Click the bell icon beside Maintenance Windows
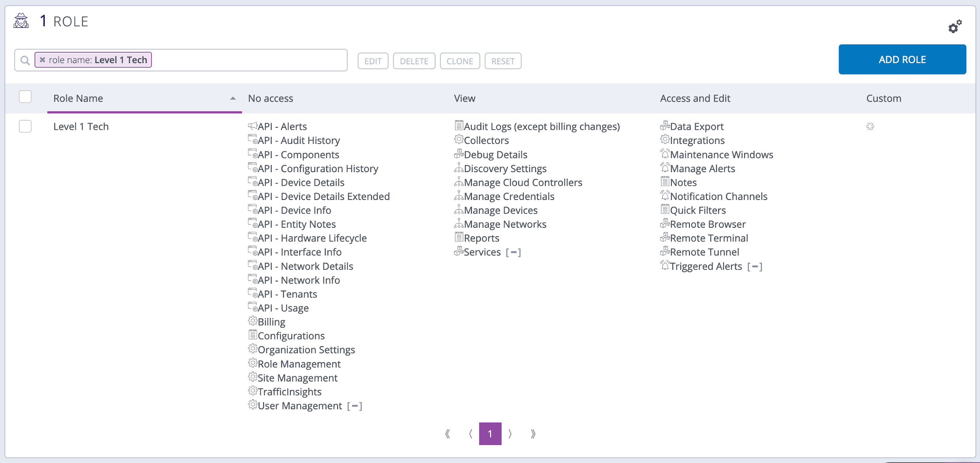The width and height of the screenshot is (980, 463). (x=665, y=154)
